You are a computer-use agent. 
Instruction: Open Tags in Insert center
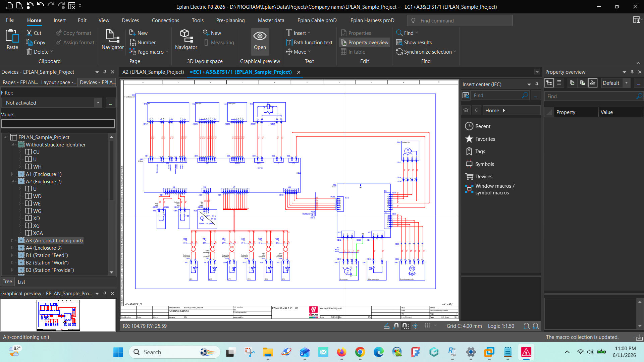coord(475,152)
